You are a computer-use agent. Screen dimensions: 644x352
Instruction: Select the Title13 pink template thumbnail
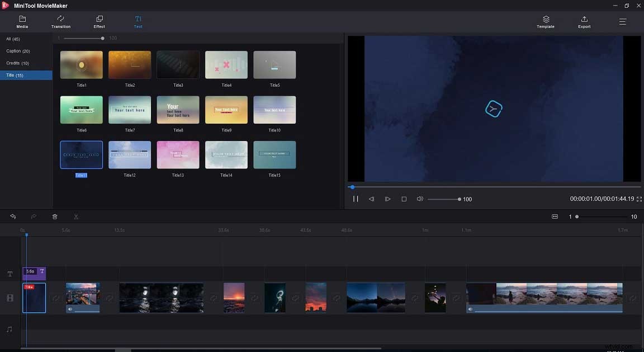(178, 154)
